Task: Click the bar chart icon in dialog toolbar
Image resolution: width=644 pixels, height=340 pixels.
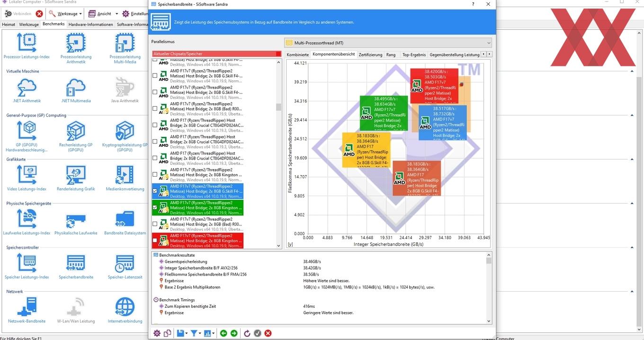Action: tap(207, 333)
